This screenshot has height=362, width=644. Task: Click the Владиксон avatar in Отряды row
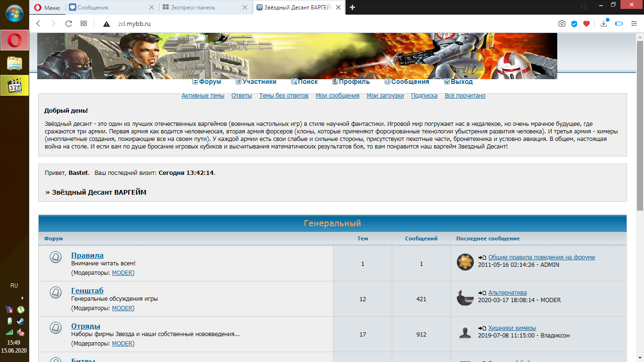tap(465, 333)
